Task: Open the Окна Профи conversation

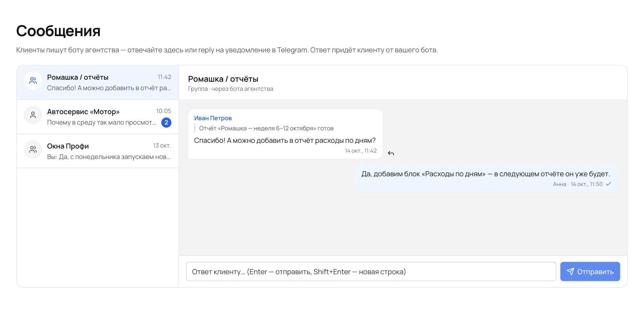Action: [97, 151]
